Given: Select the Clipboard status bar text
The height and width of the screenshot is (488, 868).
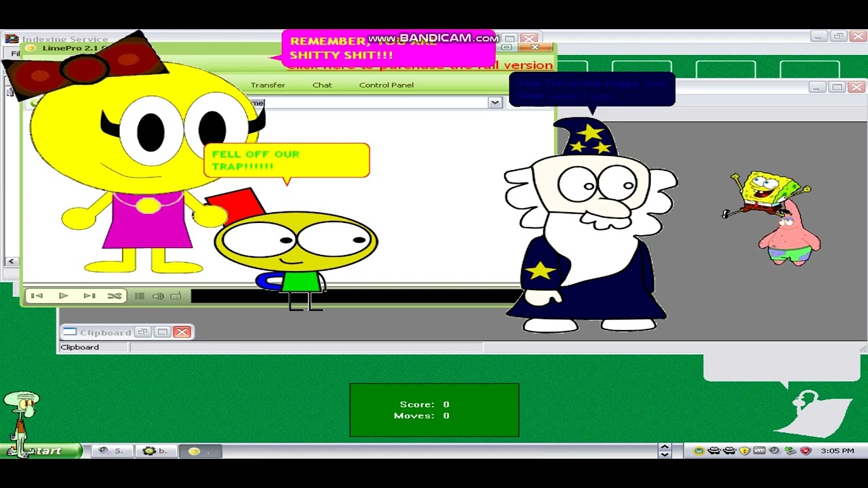Looking at the screenshot, I should pyautogui.click(x=79, y=347).
